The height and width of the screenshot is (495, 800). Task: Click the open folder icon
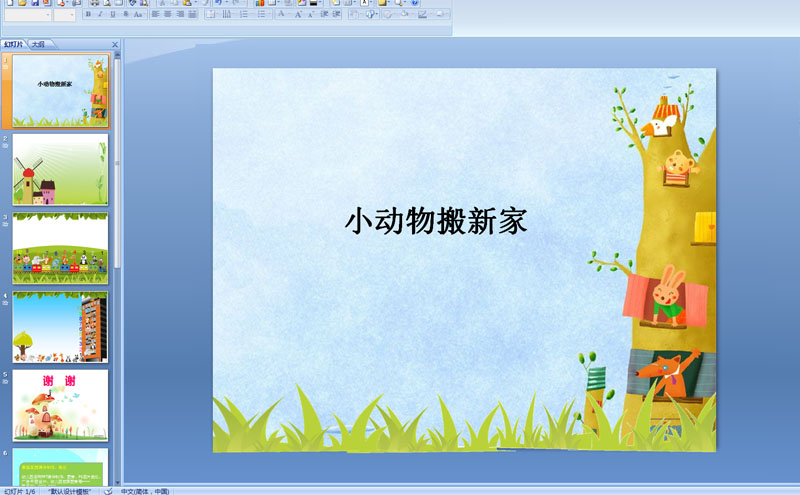22,3
